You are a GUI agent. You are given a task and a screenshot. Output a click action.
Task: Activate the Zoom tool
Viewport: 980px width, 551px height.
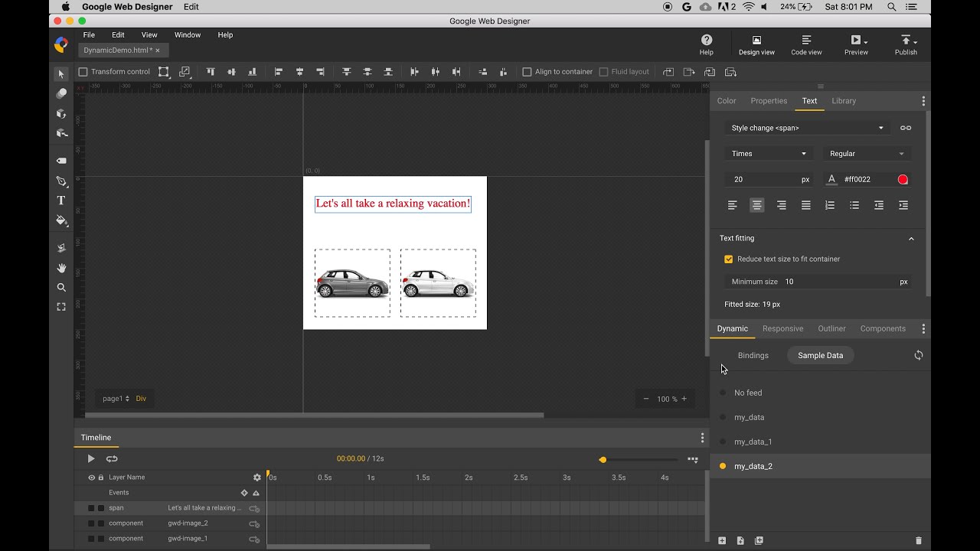click(x=61, y=288)
